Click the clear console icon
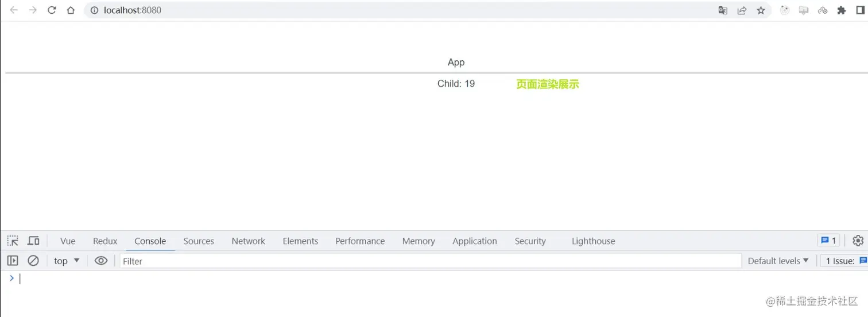Screen dimensions: 868x317 [33, 261]
